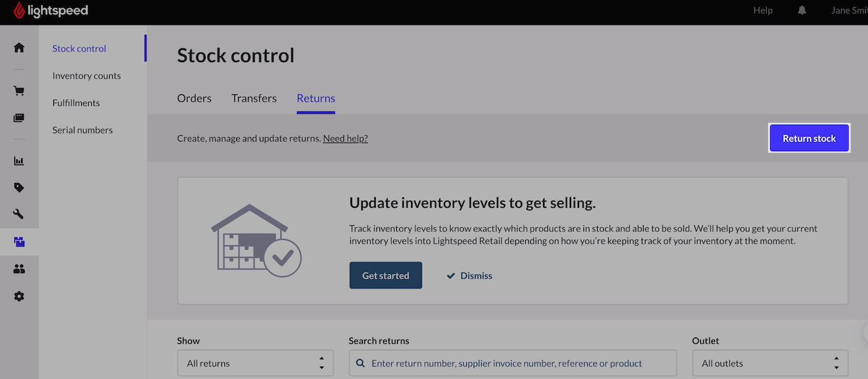Expand the All returns Show dropdown

point(255,363)
